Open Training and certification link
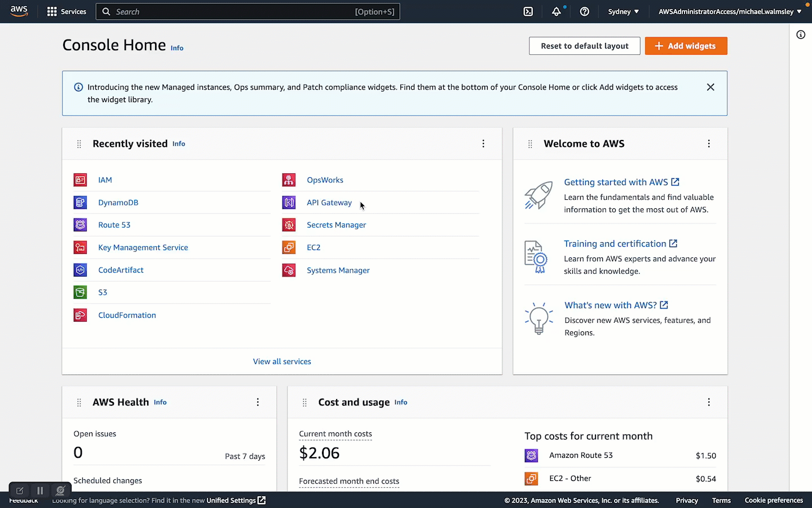The image size is (812, 508). point(620,243)
